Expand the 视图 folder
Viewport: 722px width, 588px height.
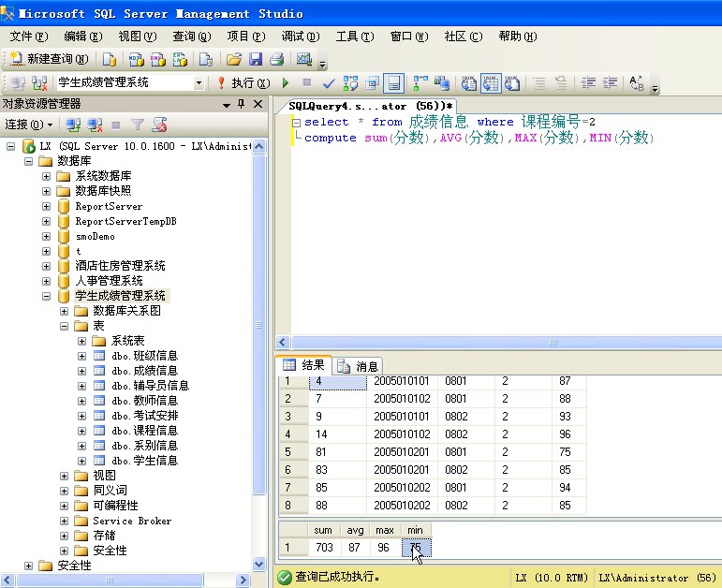tap(64, 476)
